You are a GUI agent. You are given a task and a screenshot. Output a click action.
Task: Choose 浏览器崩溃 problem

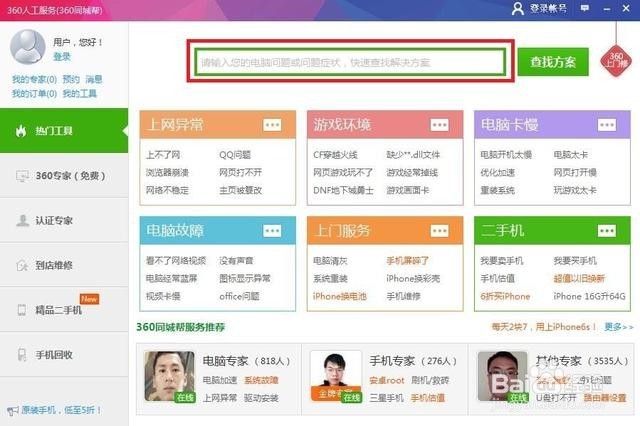point(167,173)
